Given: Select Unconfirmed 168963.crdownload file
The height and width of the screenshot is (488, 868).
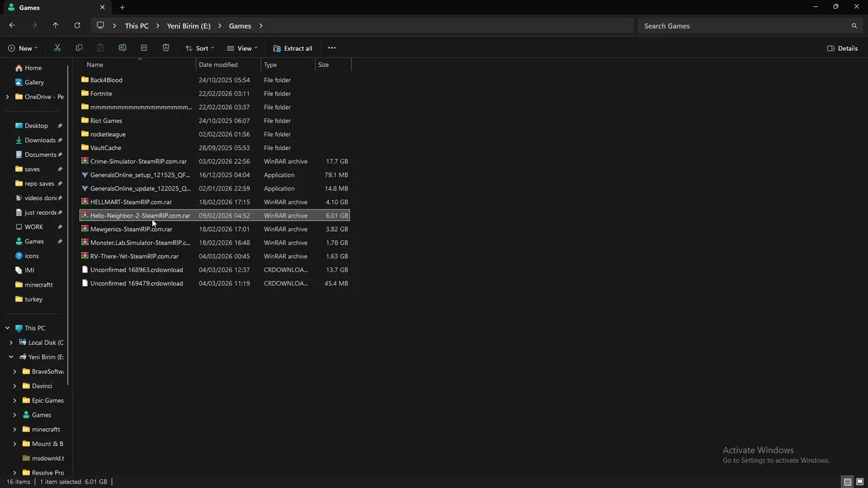Looking at the screenshot, I should click(214, 270).
